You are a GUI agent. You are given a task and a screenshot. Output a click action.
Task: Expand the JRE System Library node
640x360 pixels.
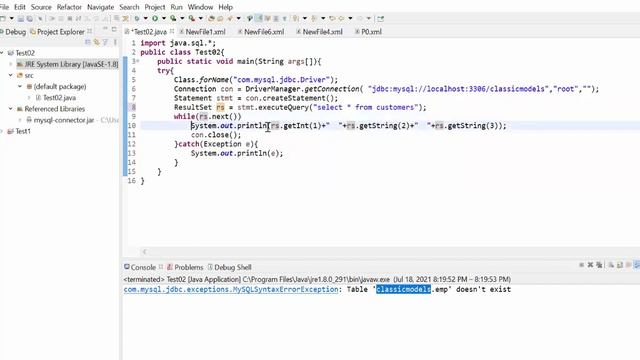point(11,64)
